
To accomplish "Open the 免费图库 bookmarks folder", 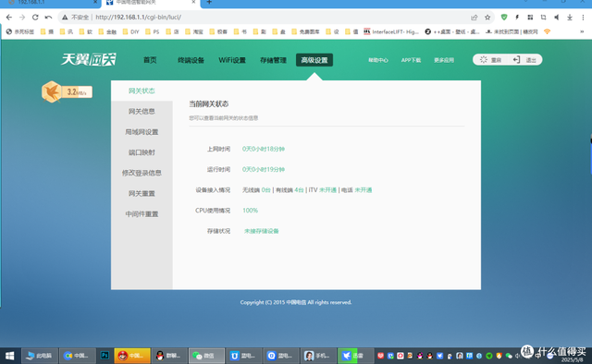I will (305, 32).
